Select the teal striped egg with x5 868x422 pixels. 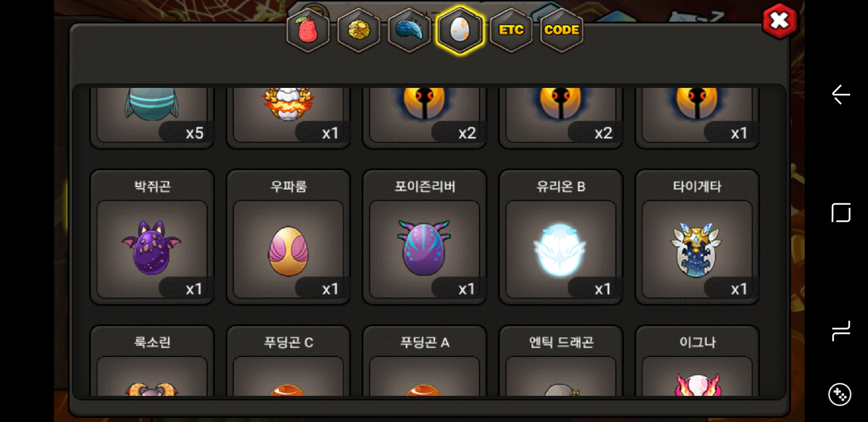[152, 118]
